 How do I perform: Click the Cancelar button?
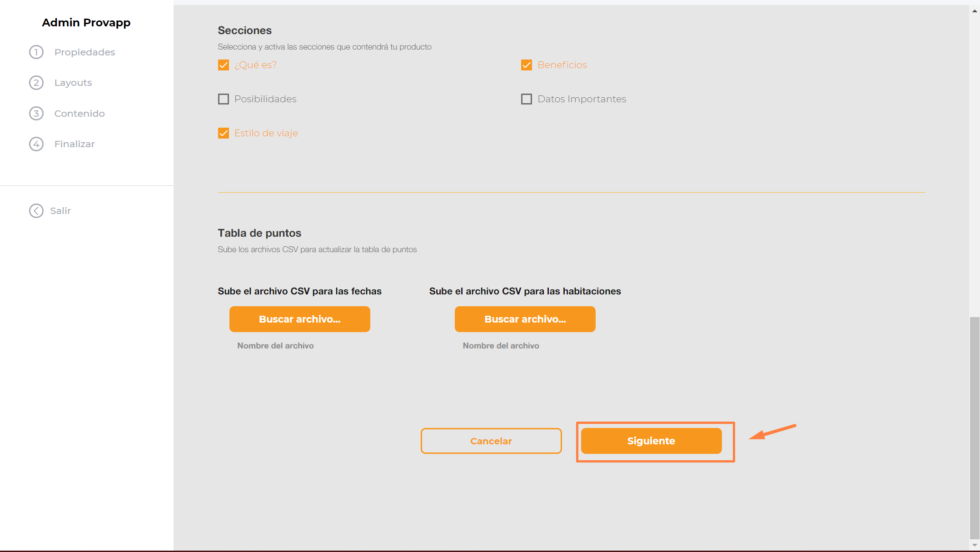point(491,441)
